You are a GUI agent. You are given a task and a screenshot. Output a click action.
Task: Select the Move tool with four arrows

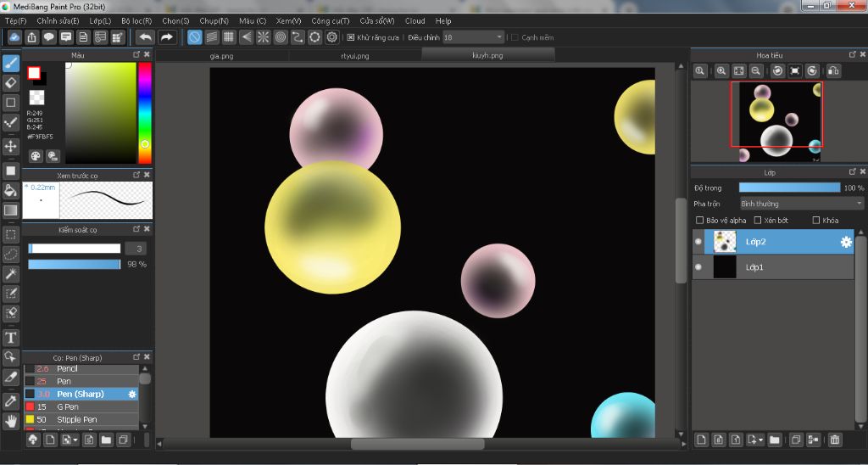click(x=10, y=146)
